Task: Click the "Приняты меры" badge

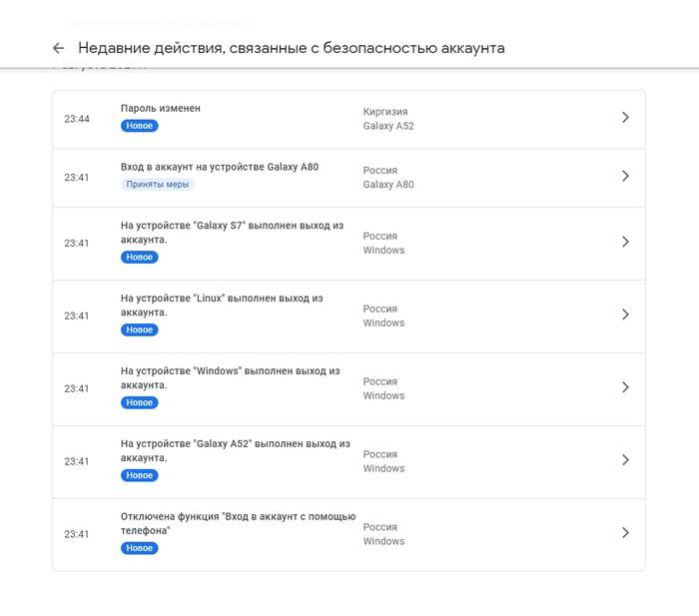Action: click(x=158, y=185)
